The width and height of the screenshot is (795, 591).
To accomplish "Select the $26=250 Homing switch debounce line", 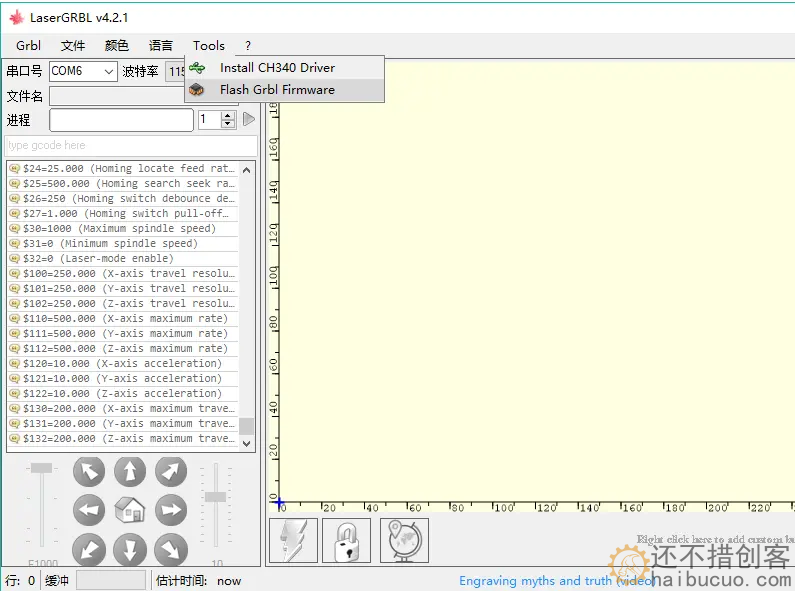I will pos(123,198).
